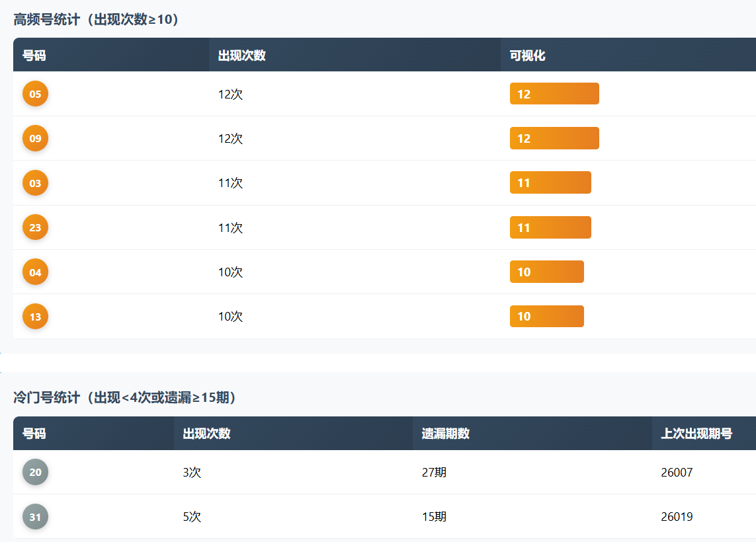Click the frequency bar for number 13
Viewport: 756px width, 542px height.
click(546, 317)
